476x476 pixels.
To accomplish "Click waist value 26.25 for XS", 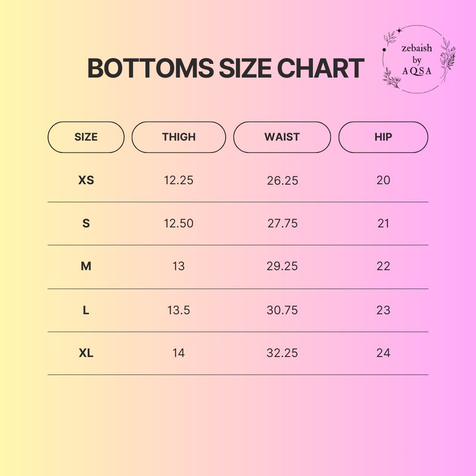I will point(283,180).
